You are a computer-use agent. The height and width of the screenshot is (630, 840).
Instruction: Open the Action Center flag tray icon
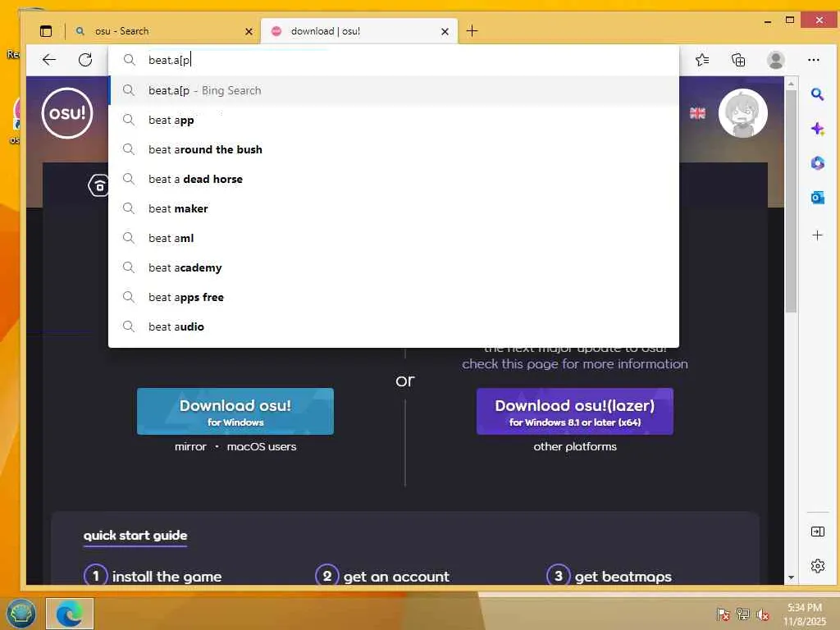point(724,614)
